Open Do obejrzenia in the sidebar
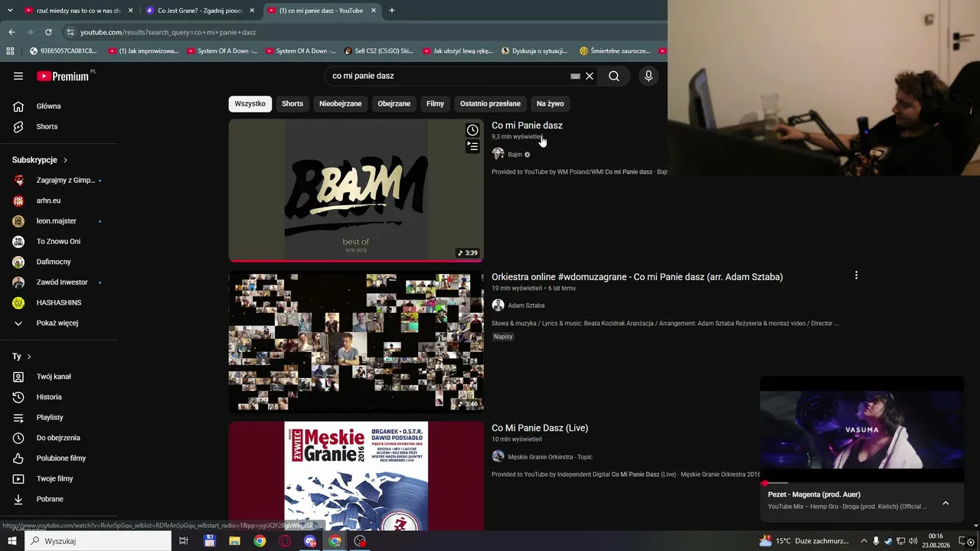Viewport: 980px width, 551px height. (x=59, y=438)
